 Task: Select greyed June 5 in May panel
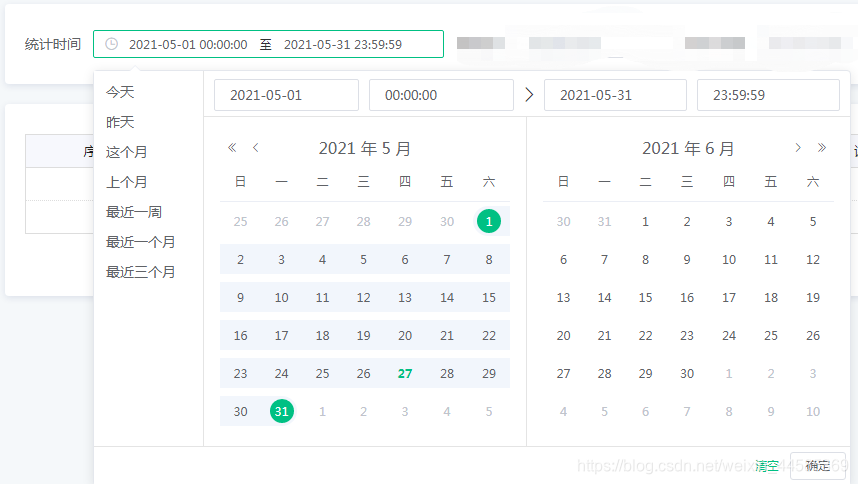pyautogui.click(x=489, y=411)
